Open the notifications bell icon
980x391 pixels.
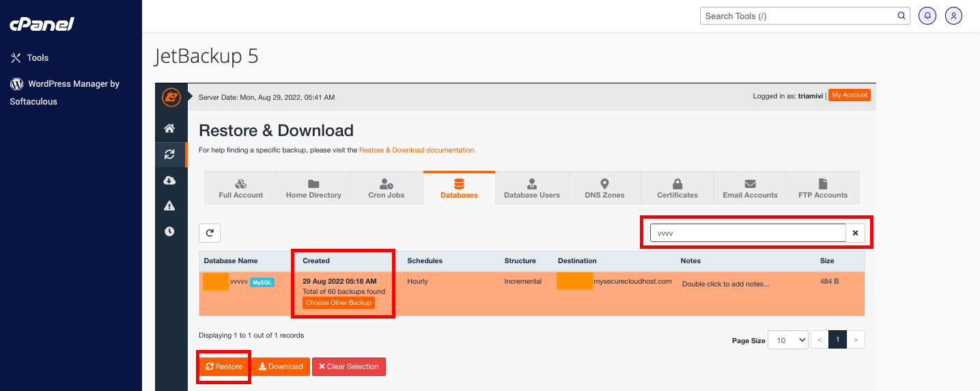(927, 16)
